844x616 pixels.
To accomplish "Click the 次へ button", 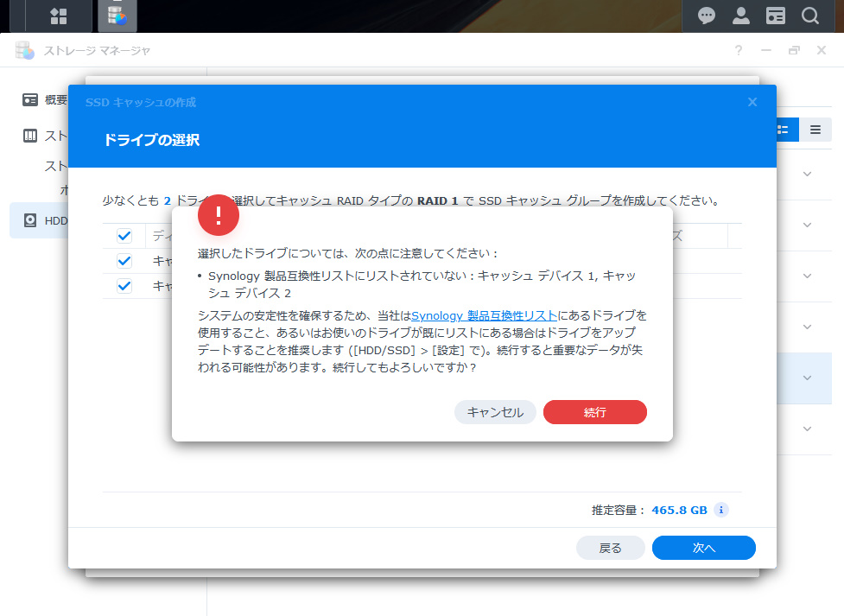I will (x=703, y=548).
